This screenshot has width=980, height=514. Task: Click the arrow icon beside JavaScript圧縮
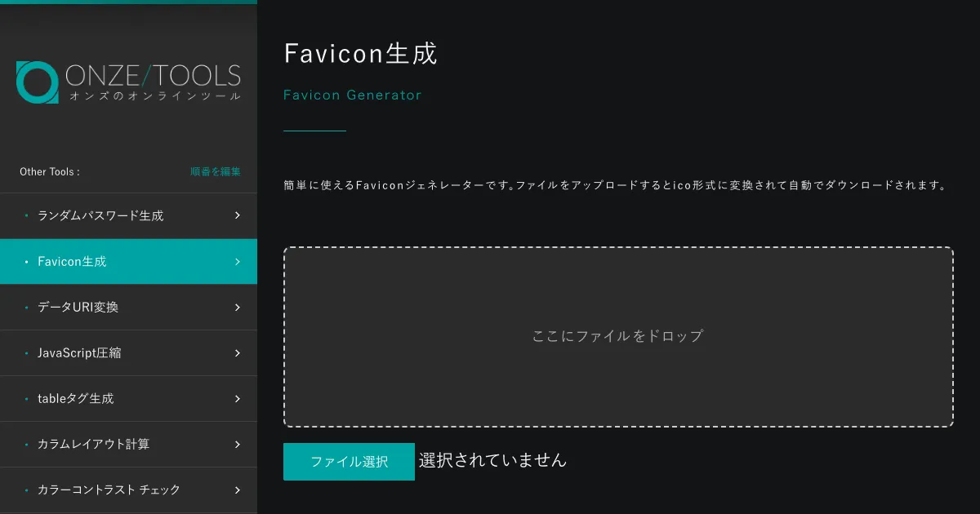tap(238, 353)
